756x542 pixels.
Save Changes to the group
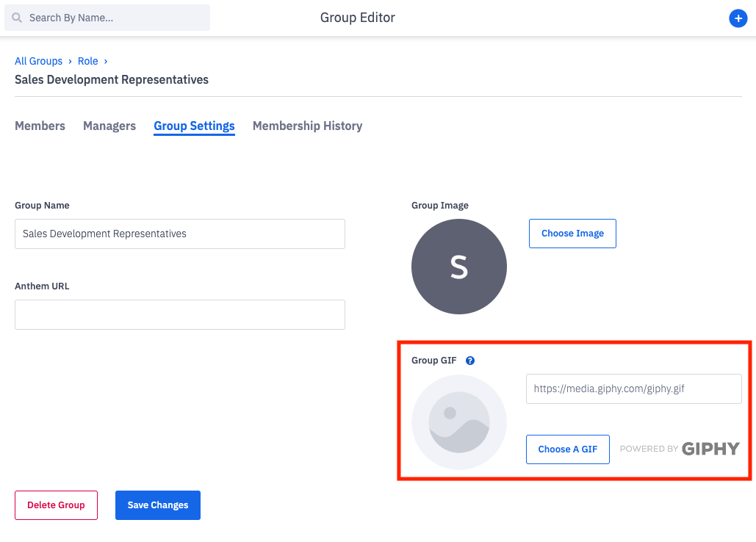pyautogui.click(x=158, y=505)
